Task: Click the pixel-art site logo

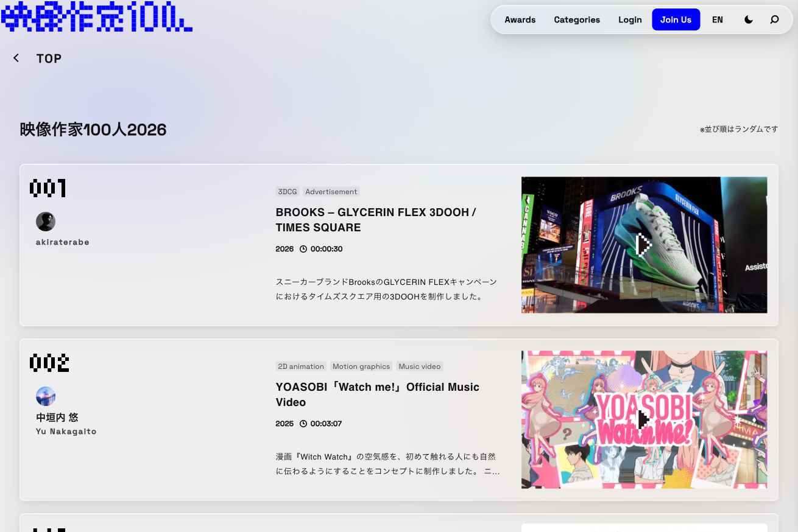Action: pyautogui.click(x=97, y=16)
